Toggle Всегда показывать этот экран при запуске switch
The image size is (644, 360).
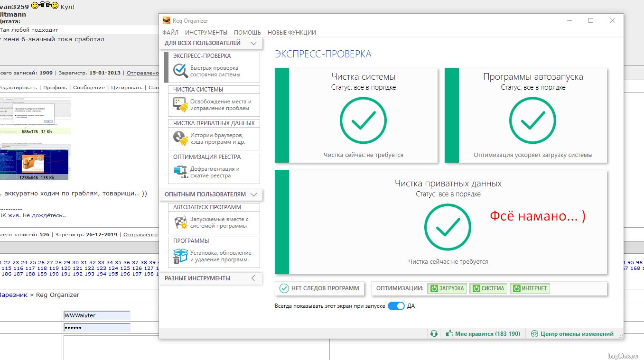(396, 306)
